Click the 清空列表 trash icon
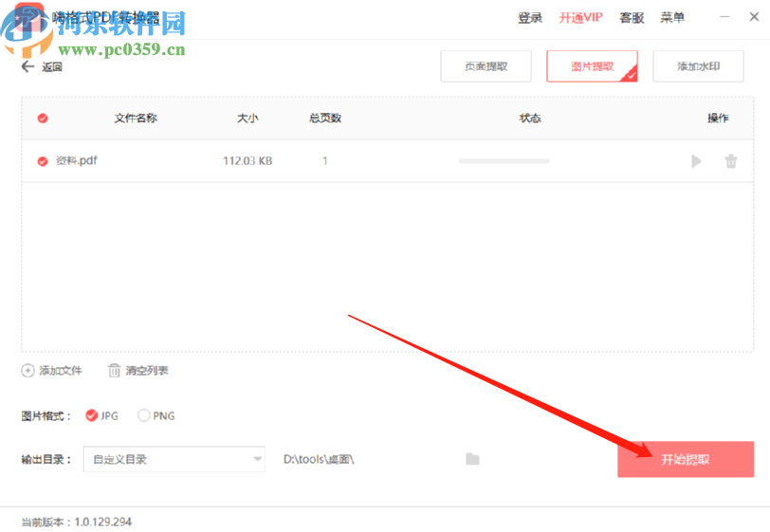Viewport: 770px width, 532px height. tap(114, 371)
